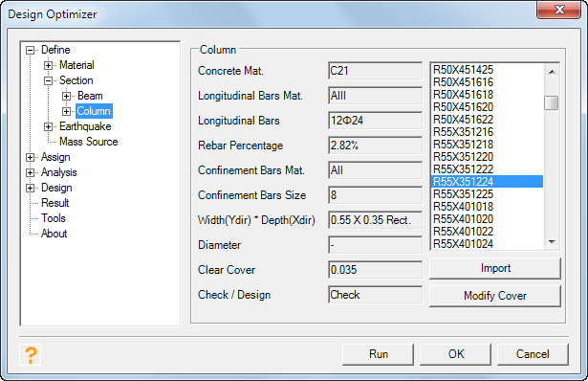Image resolution: width=588 pixels, height=381 pixels.
Task: Click the section list scroll down arrow
Action: 552,242
